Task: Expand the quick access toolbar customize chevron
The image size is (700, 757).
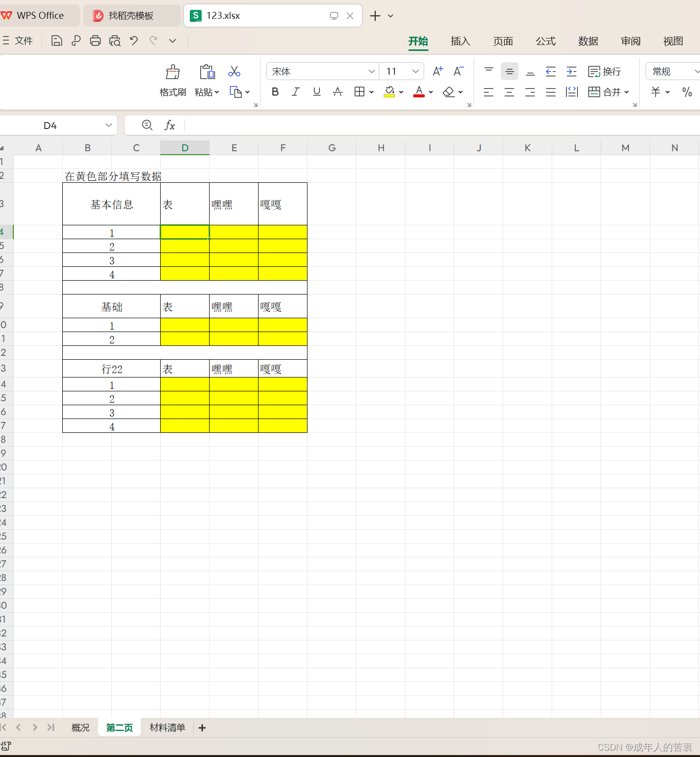Action: 173,41
